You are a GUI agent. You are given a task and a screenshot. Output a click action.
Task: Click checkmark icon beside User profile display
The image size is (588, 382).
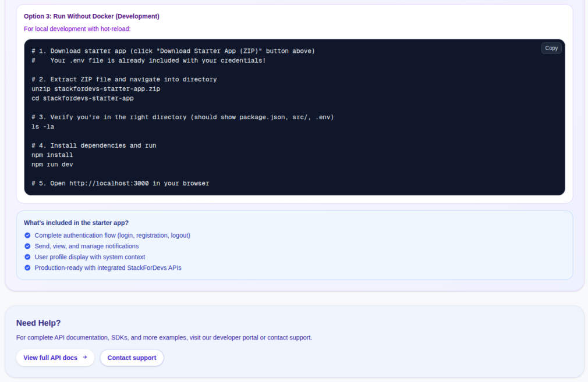[x=27, y=257]
